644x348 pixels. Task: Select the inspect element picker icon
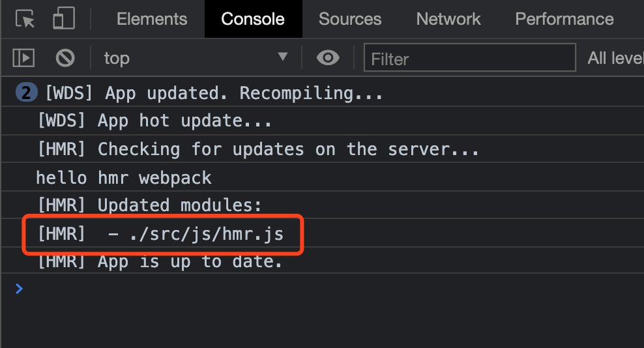pyautogui.click(x=25, y=19)
